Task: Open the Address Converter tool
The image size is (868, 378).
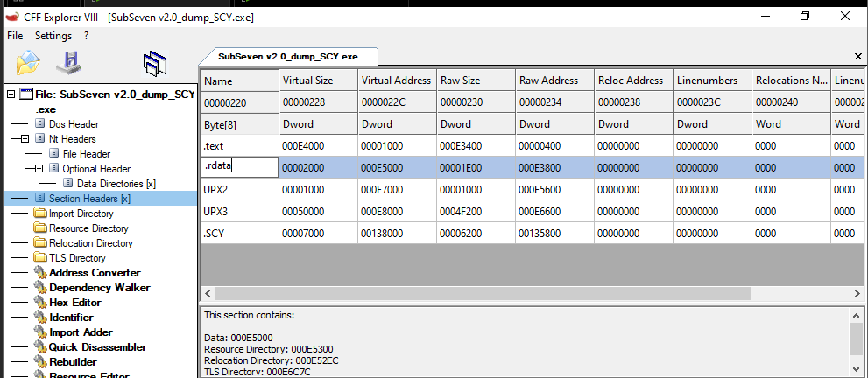Action: (x=94, y=272)
